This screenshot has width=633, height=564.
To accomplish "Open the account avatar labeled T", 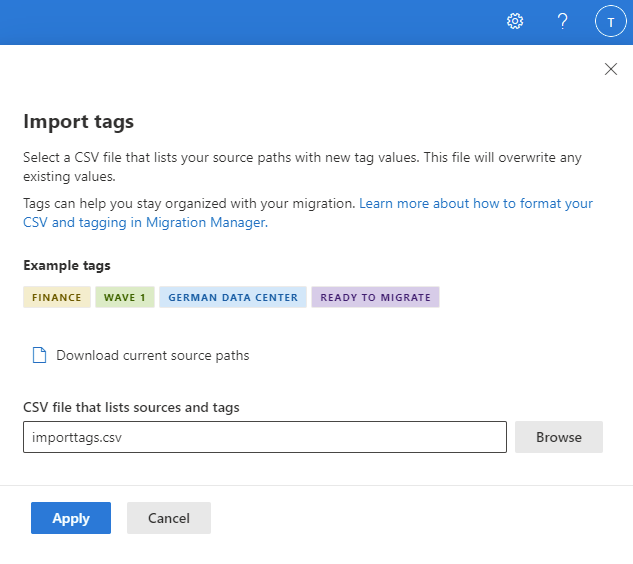I will tap(610, 21).
